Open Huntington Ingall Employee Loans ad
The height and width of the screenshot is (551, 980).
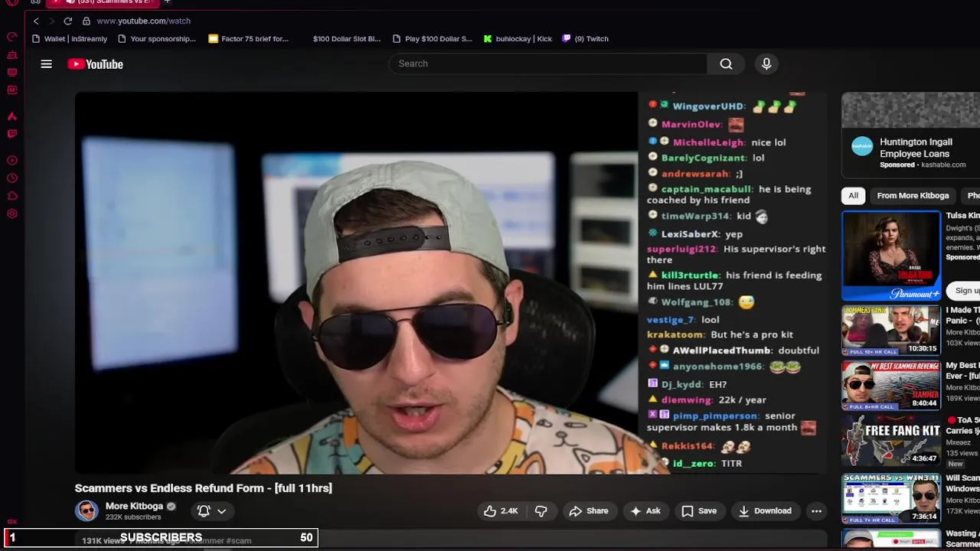pyautogui.click(x=916, y=148)
